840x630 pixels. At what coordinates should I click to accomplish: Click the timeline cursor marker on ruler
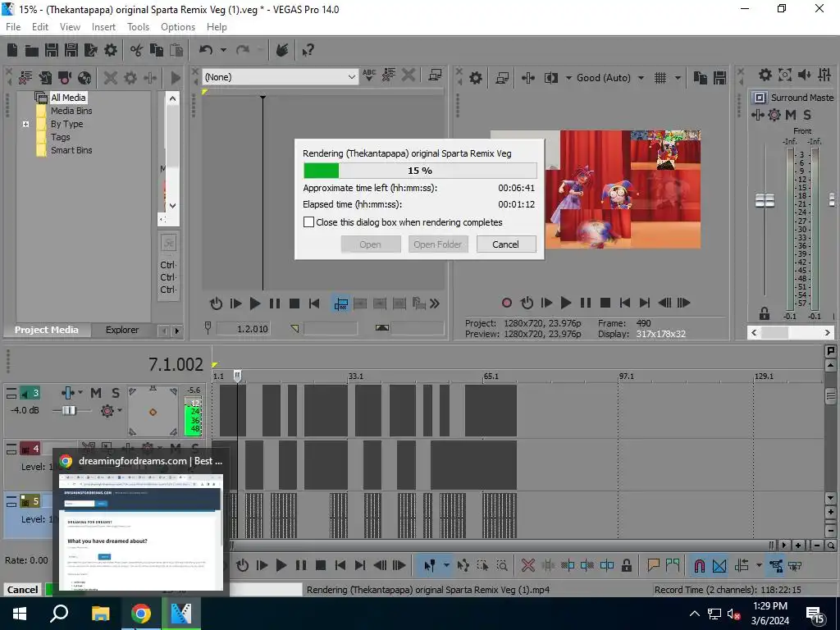[237, 376]
